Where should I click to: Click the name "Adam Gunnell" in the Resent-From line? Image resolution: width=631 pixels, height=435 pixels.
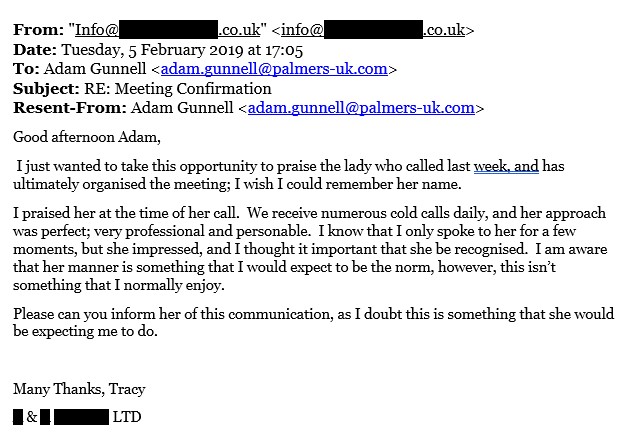click(182, 108)
